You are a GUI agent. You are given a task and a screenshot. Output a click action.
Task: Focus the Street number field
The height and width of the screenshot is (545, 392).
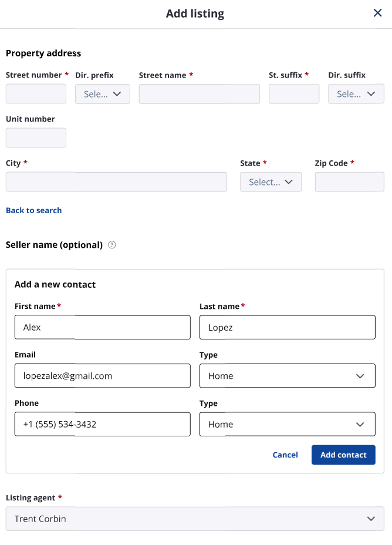[36, 94]
